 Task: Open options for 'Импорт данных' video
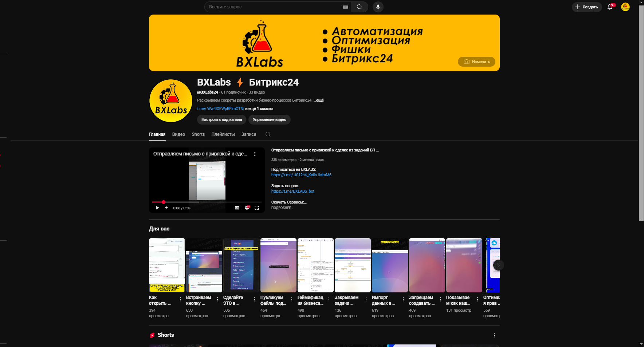point(403,299)
